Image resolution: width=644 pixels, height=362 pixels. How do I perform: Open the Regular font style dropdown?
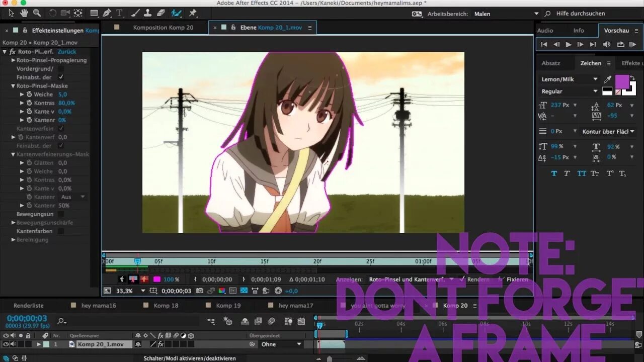tap(569, 92)
